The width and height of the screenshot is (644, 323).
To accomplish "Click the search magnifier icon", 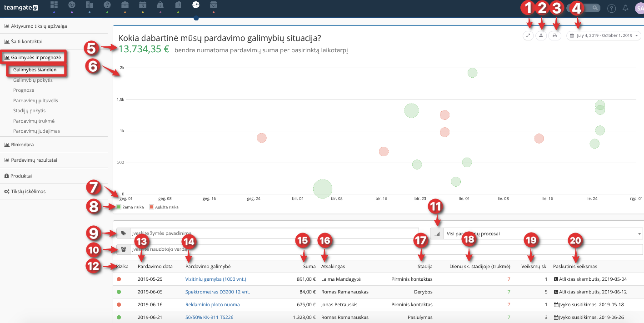I will click(595, 8).
